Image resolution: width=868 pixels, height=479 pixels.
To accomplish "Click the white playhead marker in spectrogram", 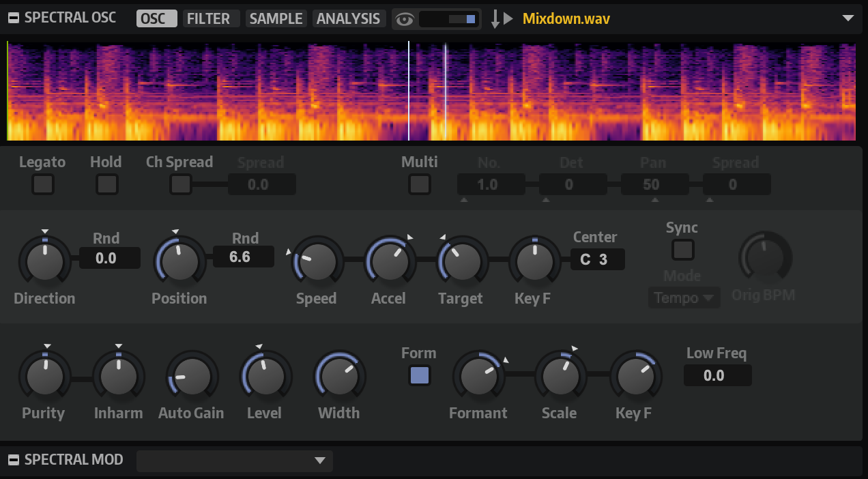I will [409, 91].
